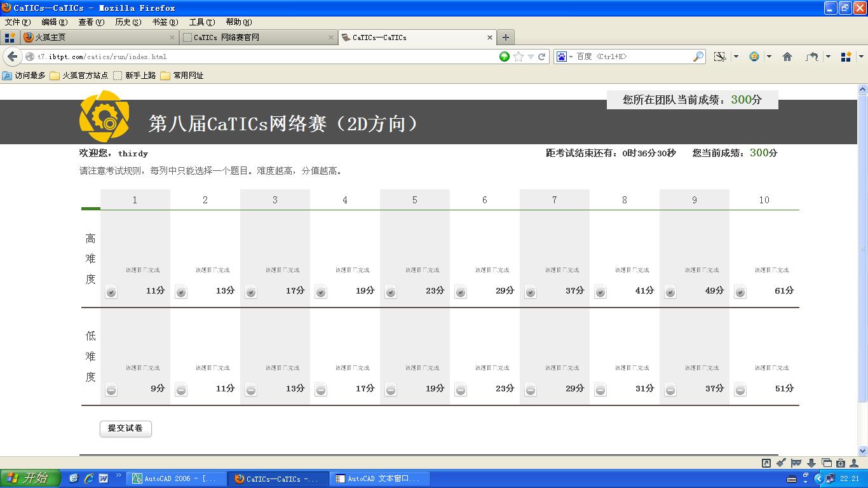Bookmark this page with the star icon
The height and width of the screenshot is (488, 868).
519,57
